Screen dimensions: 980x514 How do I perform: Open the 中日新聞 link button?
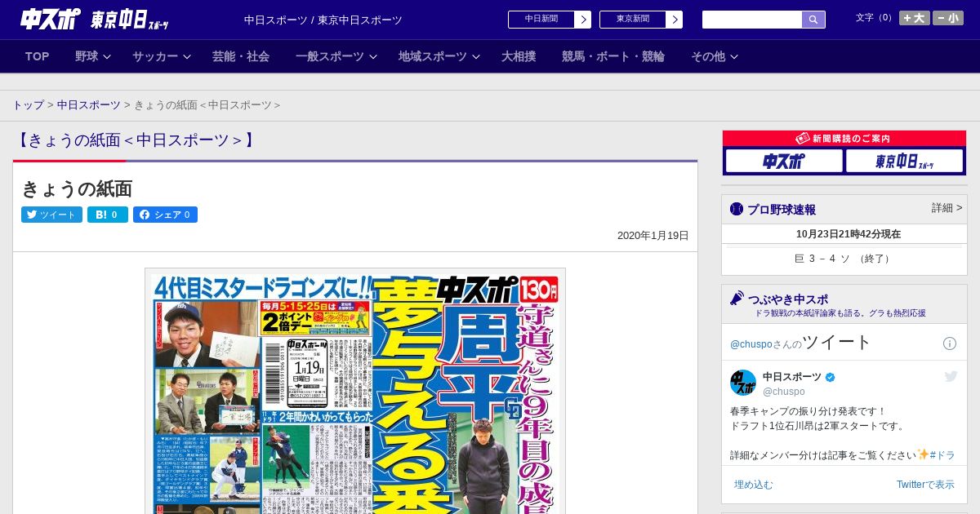click(x=541, y=20)
